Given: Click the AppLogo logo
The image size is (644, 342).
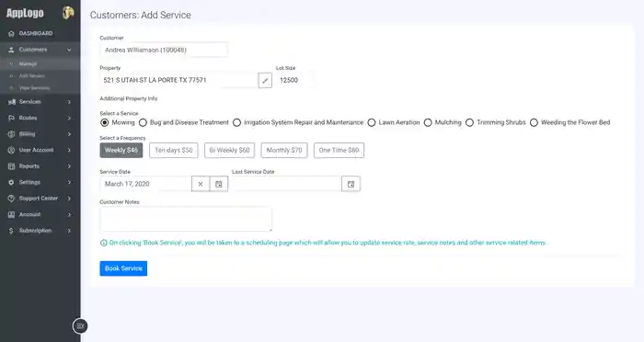Looking at the screenshot, I should pyautogui.click(x=25, y=13).
